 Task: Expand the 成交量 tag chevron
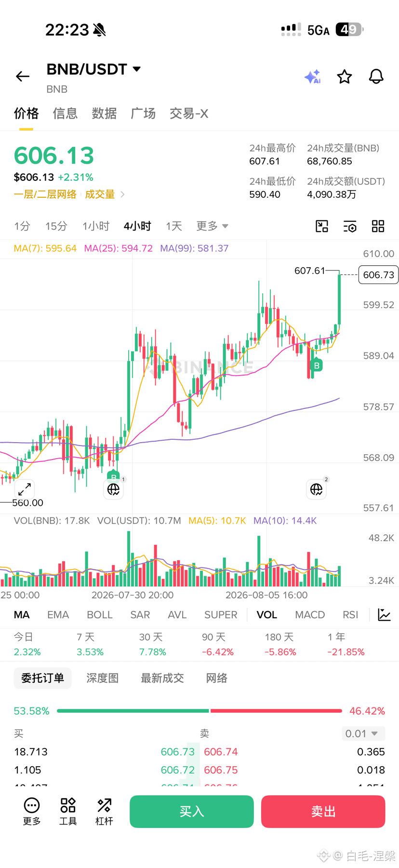pos(123,194)
